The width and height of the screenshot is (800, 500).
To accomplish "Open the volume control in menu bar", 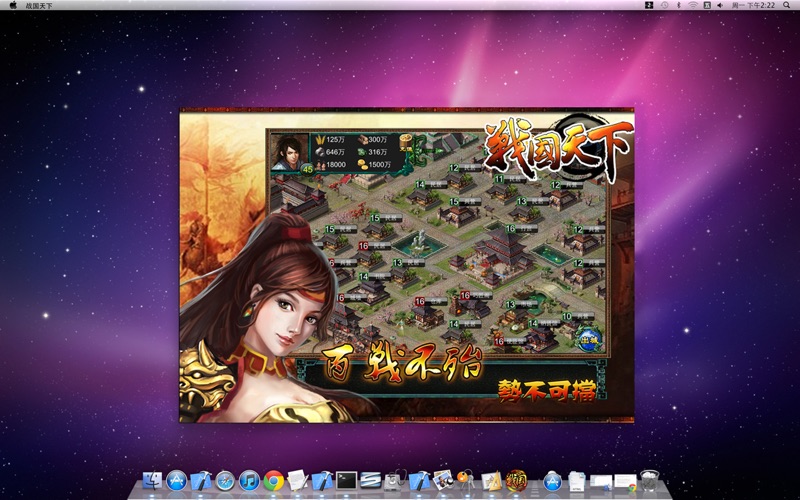I will point(720,5).
